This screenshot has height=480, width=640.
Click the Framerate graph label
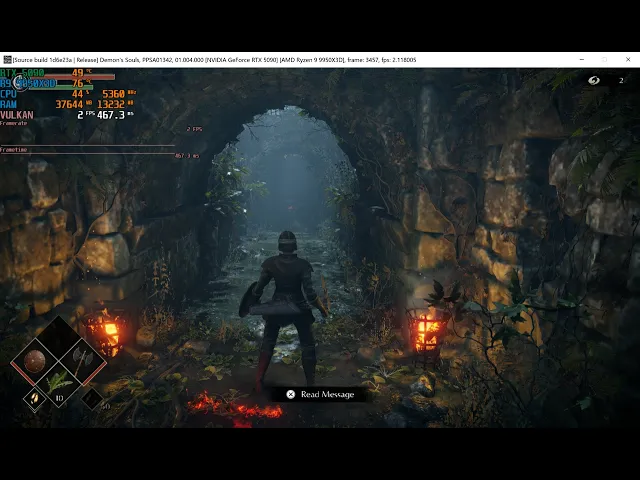[13, 123]
